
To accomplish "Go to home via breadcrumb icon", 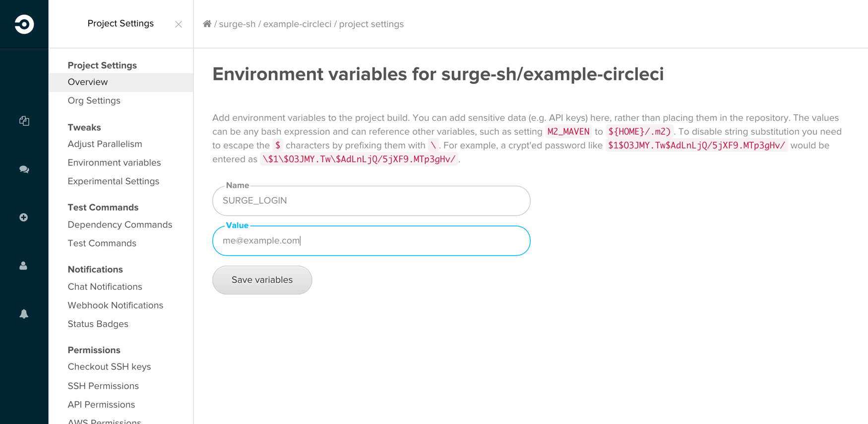I will coord(207,24).
